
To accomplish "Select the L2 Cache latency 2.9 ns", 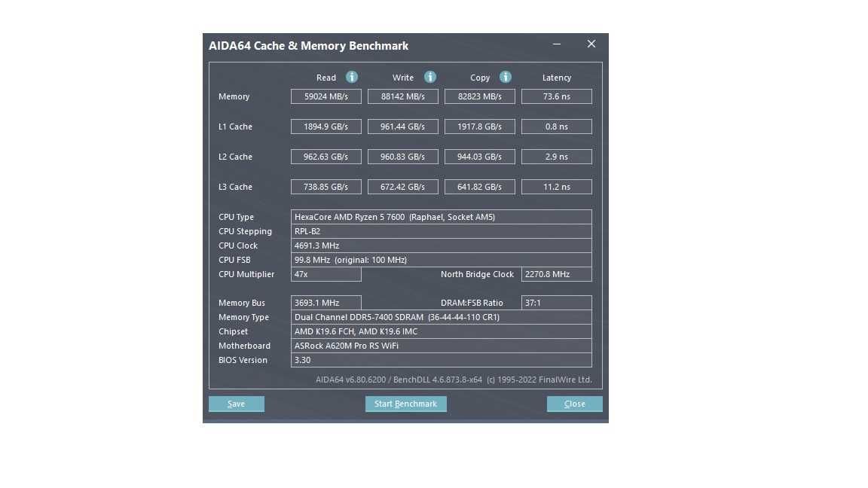I will pos(556,157).
